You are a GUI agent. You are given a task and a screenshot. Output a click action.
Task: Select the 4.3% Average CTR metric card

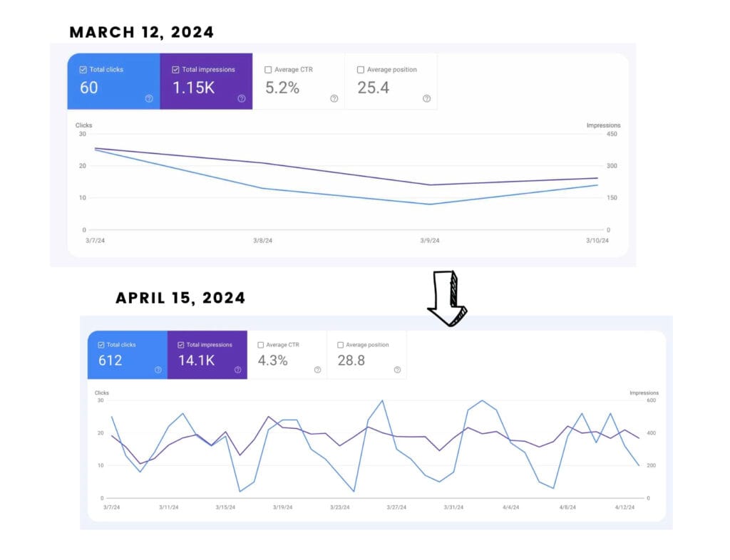[x=287, y=355]
